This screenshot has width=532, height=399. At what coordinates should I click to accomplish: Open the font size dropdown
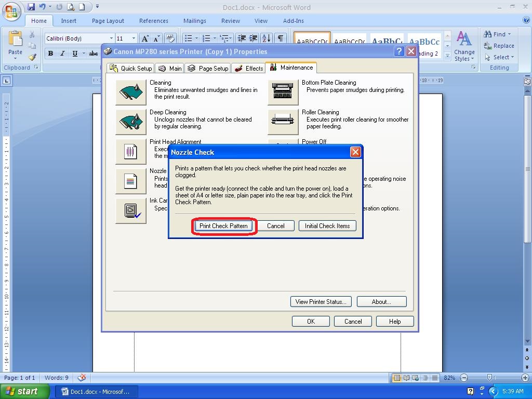point(134,38)
